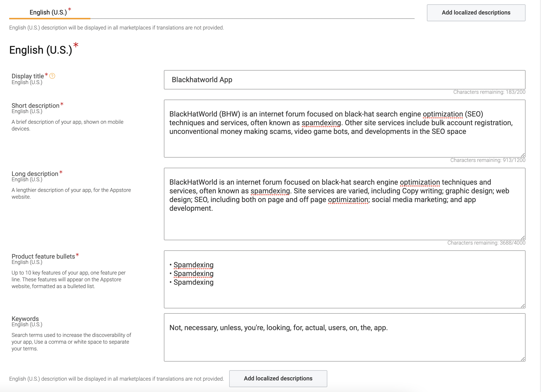The width and height of the screenshot is (541, 392).
Task: Click the 'Characters remaining: 913/1200' counter
Action: [x=488, y=160]
